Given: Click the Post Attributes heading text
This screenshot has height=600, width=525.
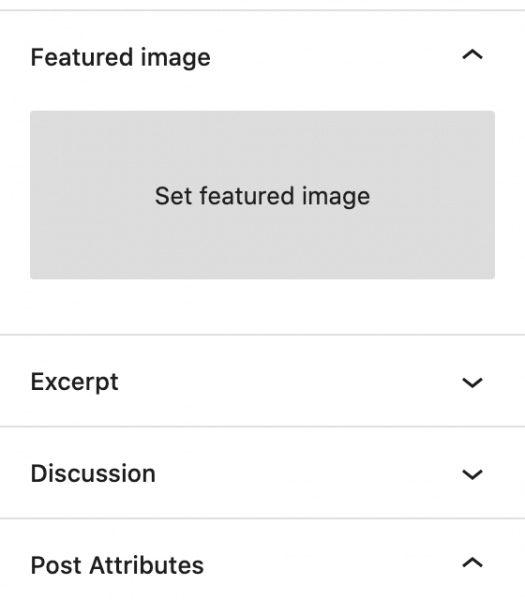Looking at the screenshot, I should pos(117,565).
